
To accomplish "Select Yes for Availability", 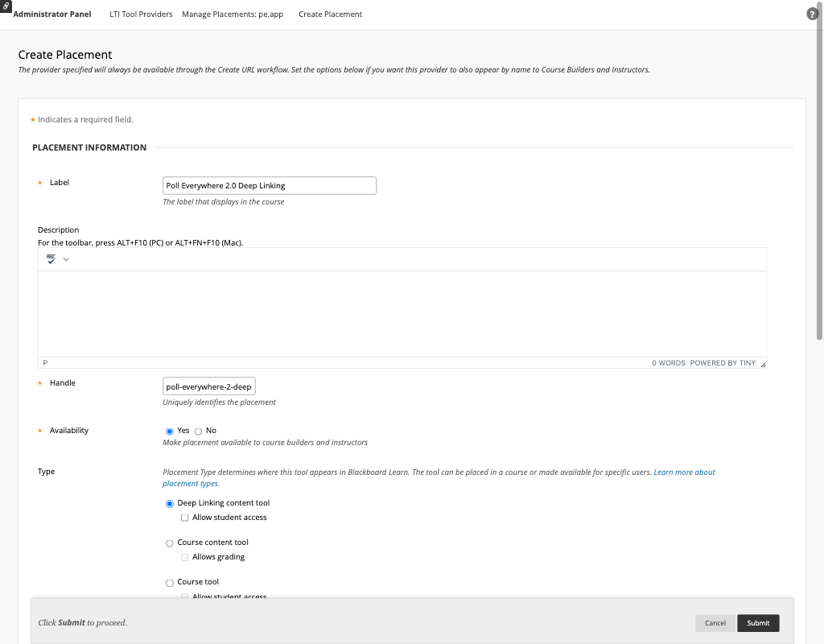I will (170, 431).
